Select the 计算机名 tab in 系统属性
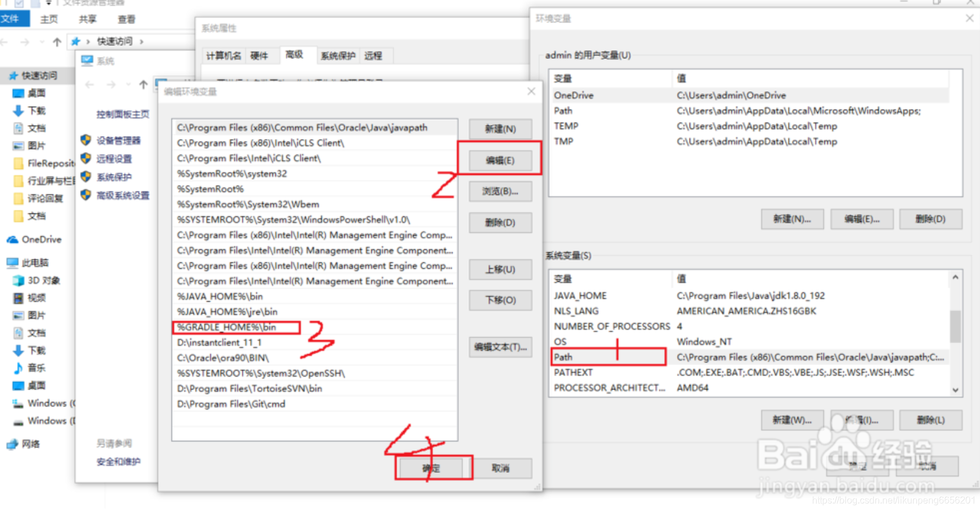 pos(223,56)
